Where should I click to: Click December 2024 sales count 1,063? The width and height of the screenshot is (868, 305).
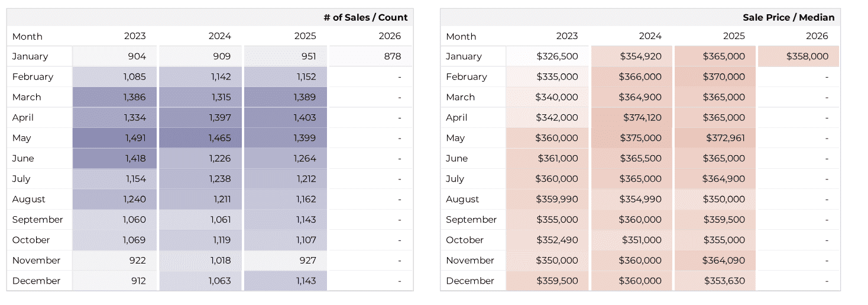[219, 281]
